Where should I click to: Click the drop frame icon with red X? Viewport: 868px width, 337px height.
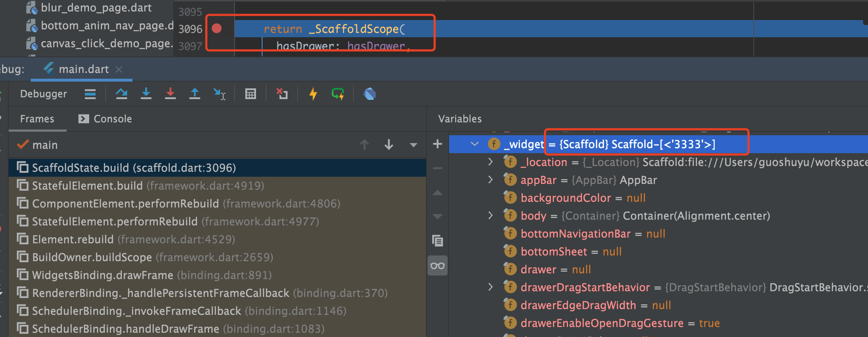(x=282, y=94)
